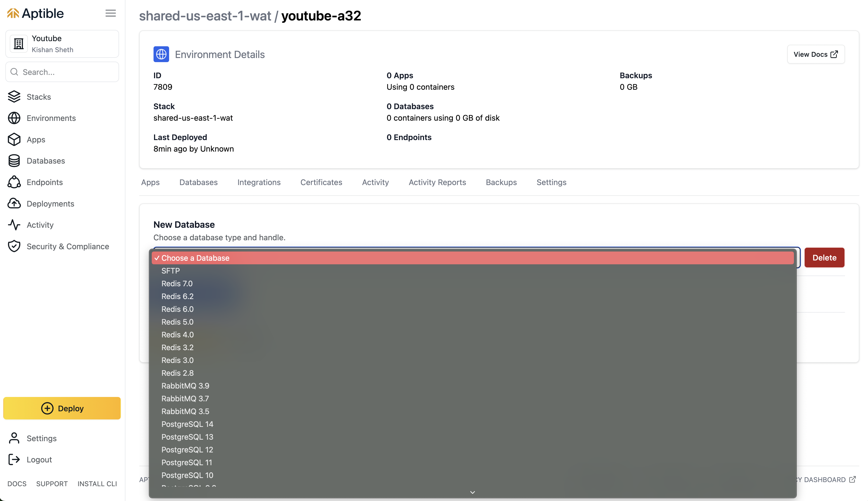Click the Logout arrow icon
The image size is (868, 501).
coord(14,459)
